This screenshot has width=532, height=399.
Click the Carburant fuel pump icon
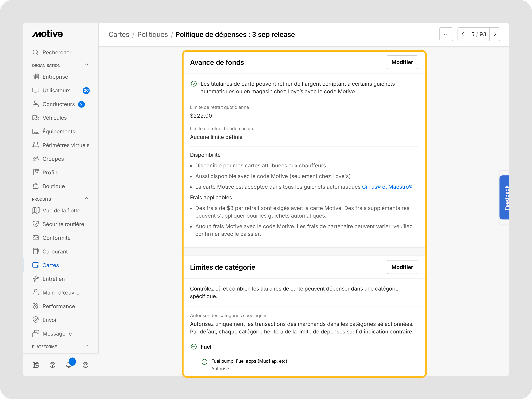[x=36, y=252]
